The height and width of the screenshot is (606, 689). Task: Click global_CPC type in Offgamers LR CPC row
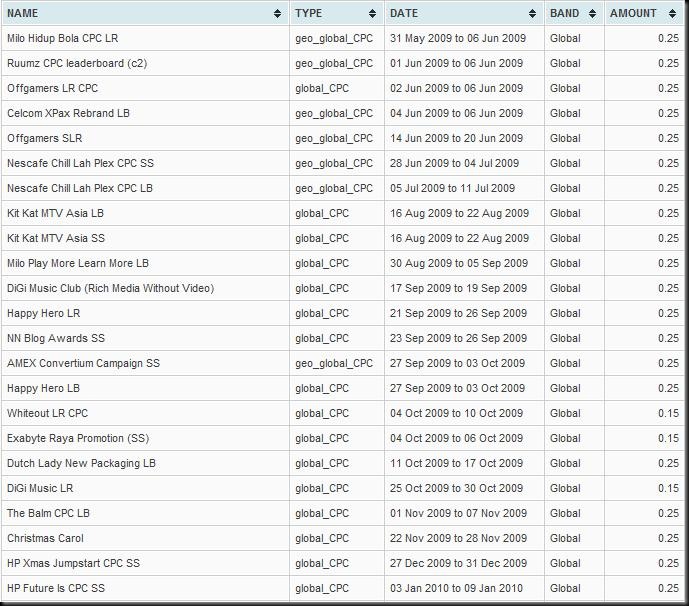pos(322,89)
